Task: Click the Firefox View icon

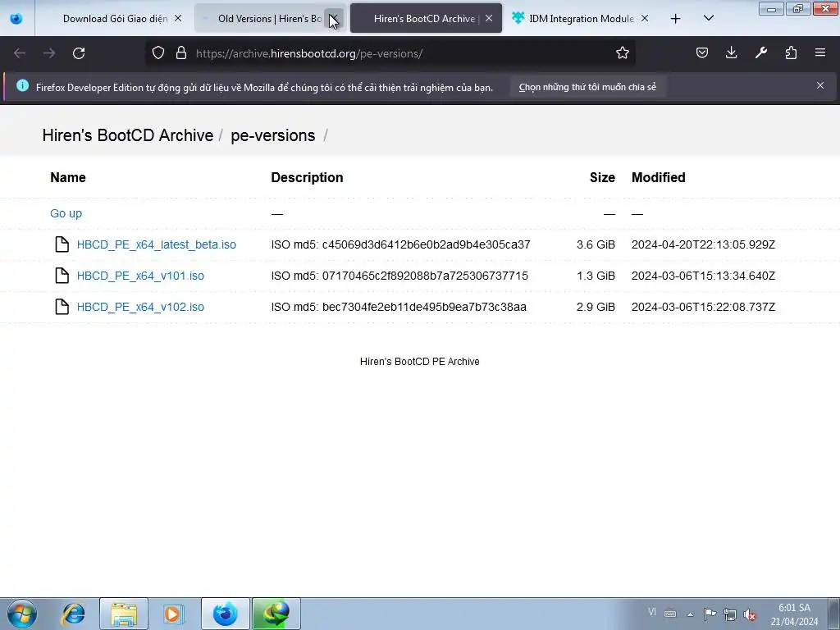Action: tap(16, 19)
